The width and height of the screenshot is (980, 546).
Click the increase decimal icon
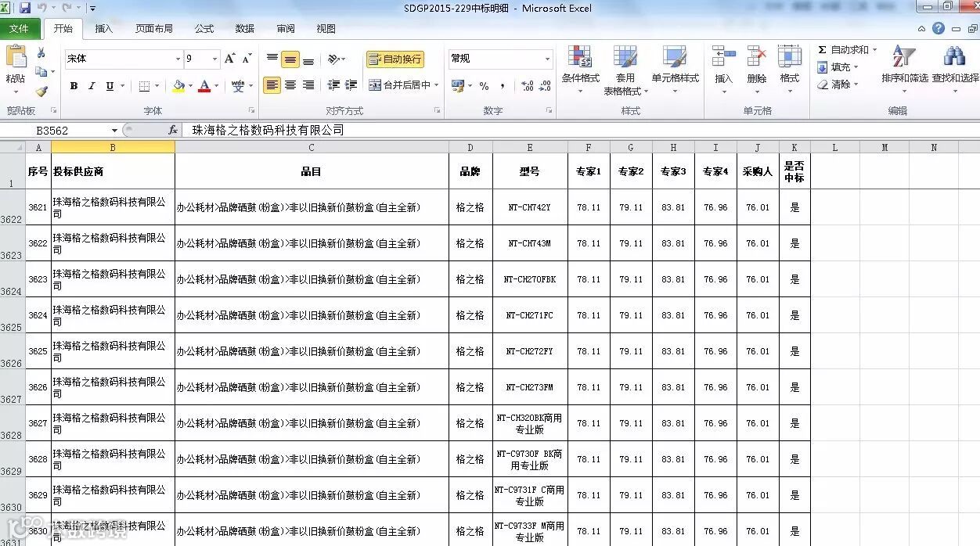pos(527,86)
